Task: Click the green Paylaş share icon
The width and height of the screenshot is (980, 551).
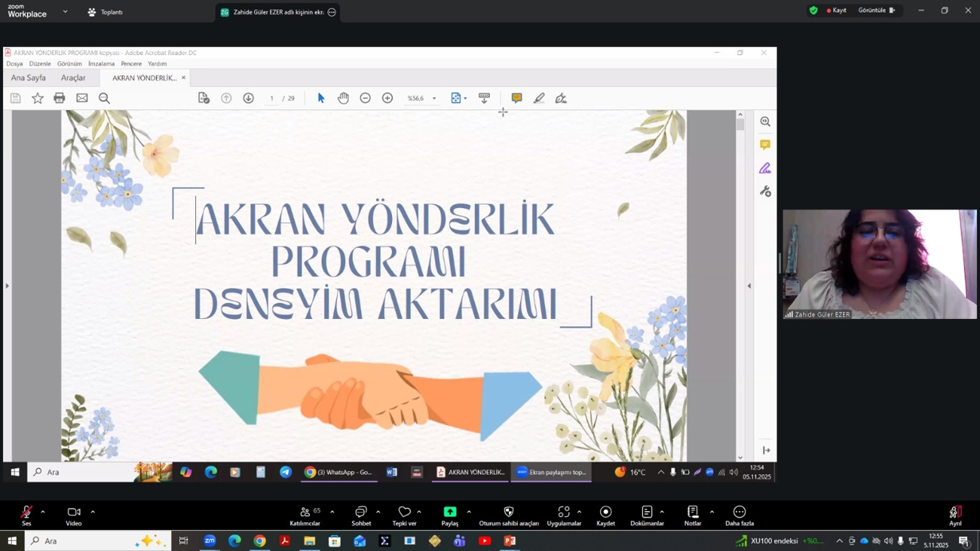Action: tap(450, 513)
